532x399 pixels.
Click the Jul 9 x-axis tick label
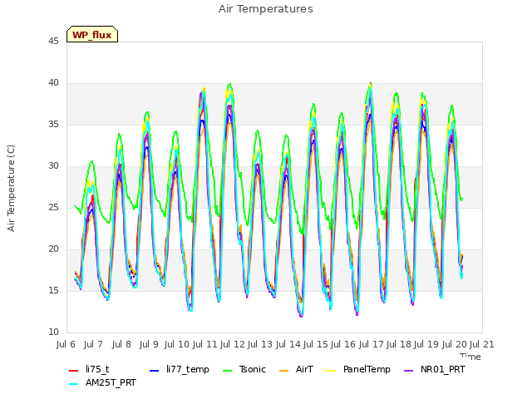coord(149,344)
